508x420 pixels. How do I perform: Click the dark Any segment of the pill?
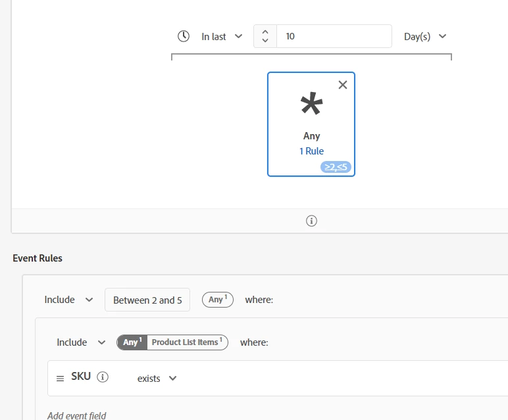pyautogui.click(x=132, y=342)
